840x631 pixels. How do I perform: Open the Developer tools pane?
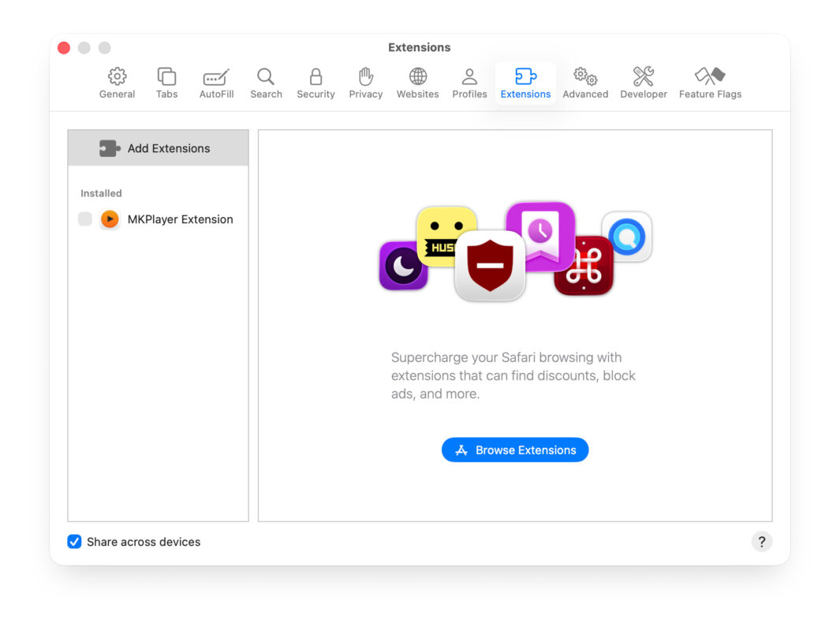coord(644,82)
